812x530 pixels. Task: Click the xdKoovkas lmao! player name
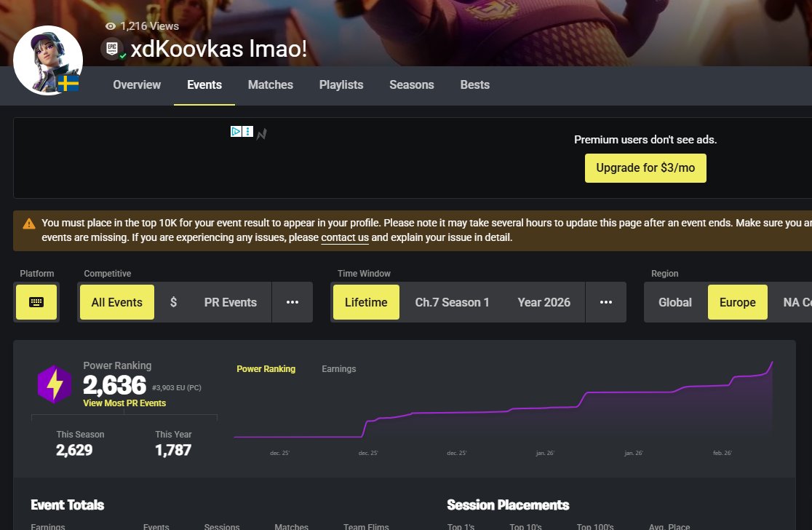(x=218, y=50)
